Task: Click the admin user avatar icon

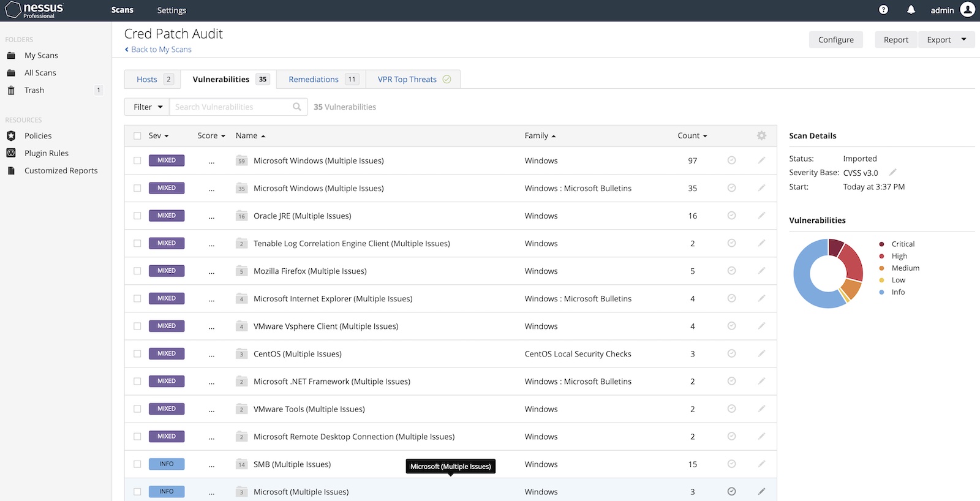Action: [x=967, y=10]
